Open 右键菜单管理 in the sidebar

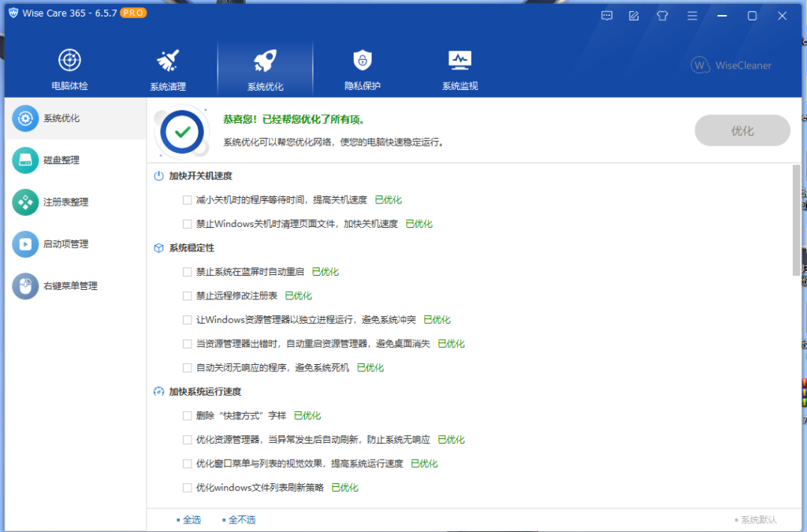point(76,286)
